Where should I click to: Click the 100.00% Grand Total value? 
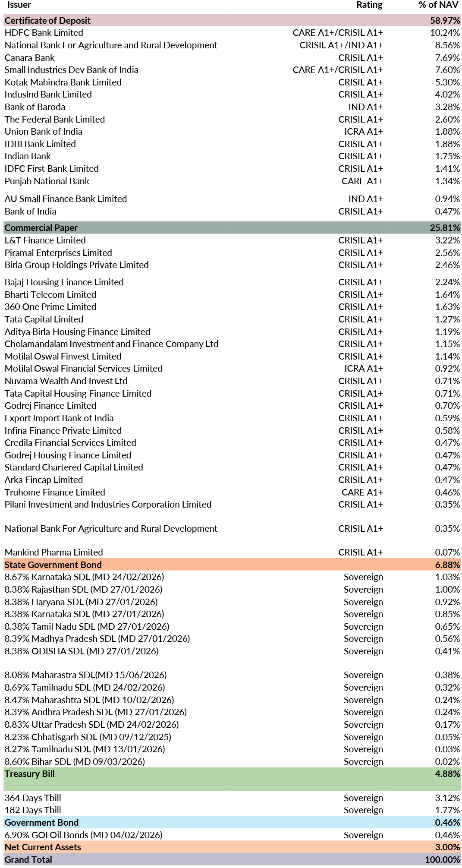(x=442, y=860)
